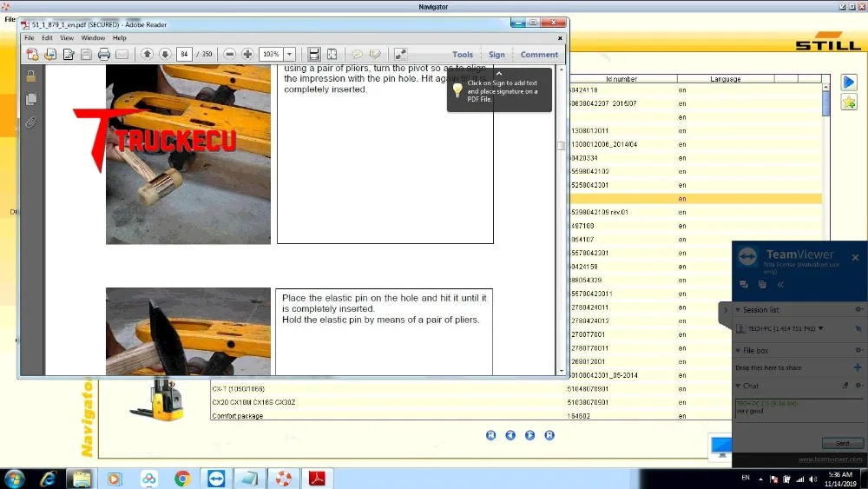This screenshot has width=868, height=489.
Task: Go to next page with down arrow
Action: [165, 54]
